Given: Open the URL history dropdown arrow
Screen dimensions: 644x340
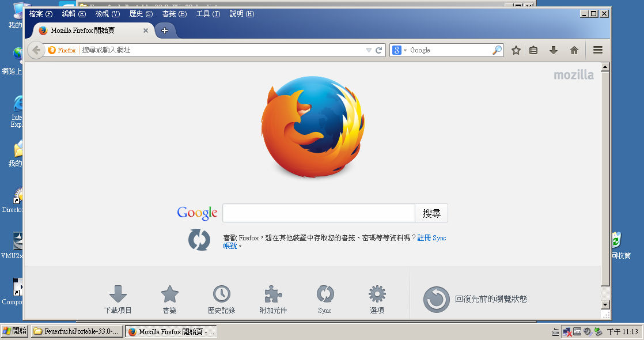Looking at the screenshot, I should (369, 50).
